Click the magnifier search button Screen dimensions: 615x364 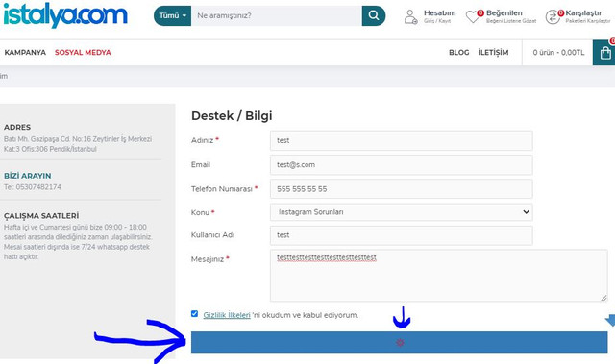click(374, 15)
